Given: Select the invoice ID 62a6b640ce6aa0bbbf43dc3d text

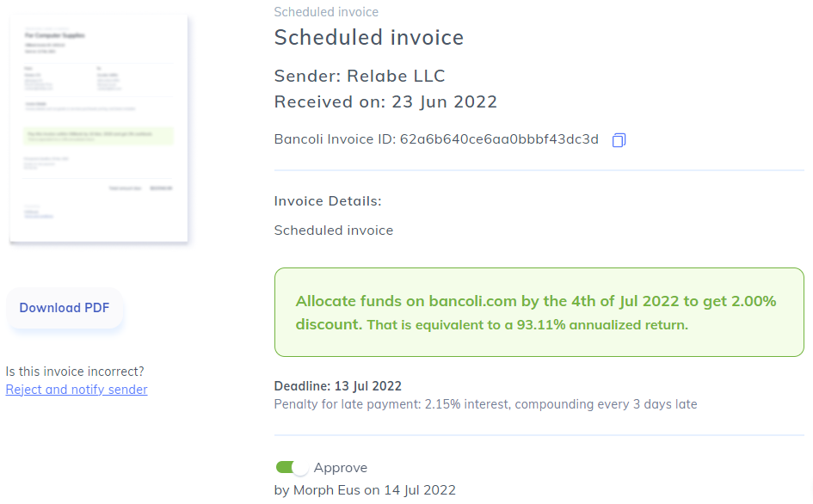Looking at the screenshot, I should (499, 139).
